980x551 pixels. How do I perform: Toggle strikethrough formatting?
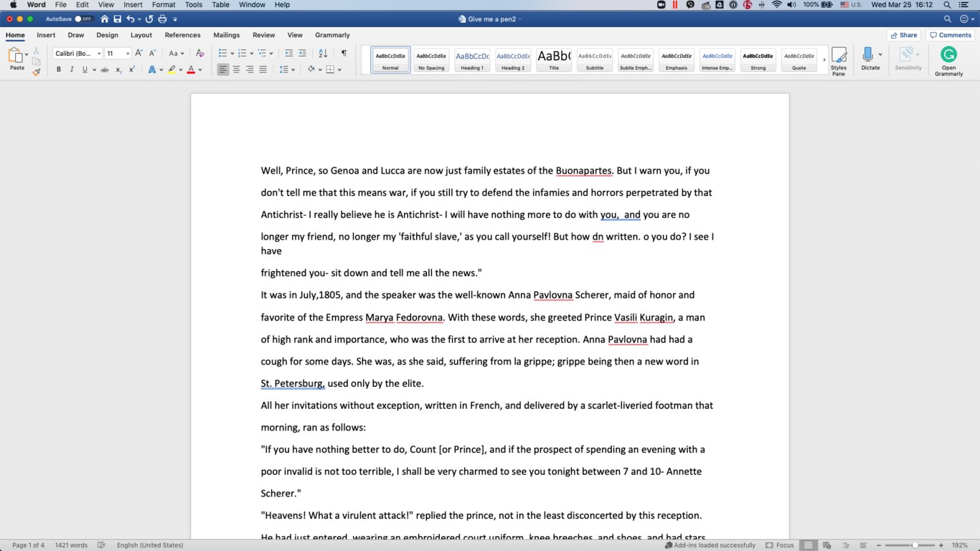pos(105,70)
